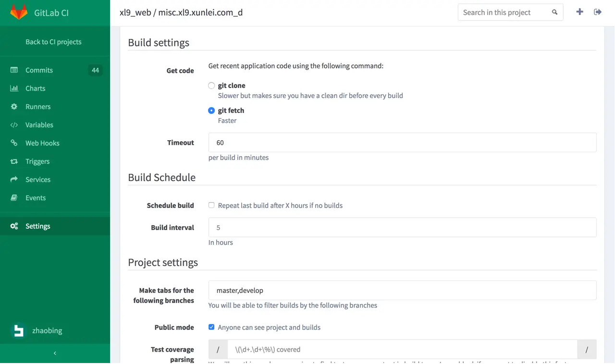This screenshot has width=615, height=364.
Task: Select the git fetch radio option
Action: click(211, 110)
